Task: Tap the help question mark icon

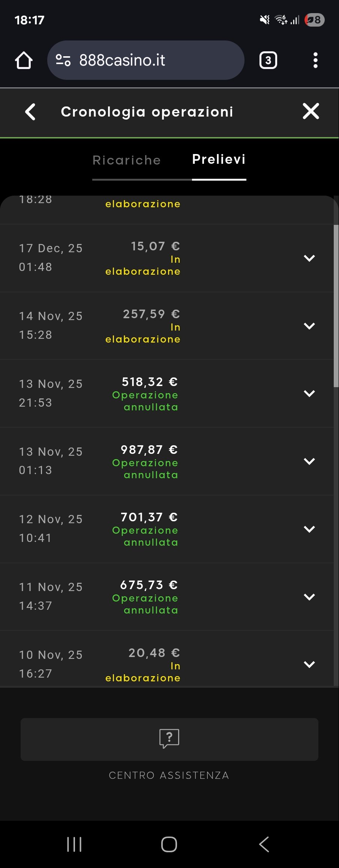Action: [x=169, y=739]
